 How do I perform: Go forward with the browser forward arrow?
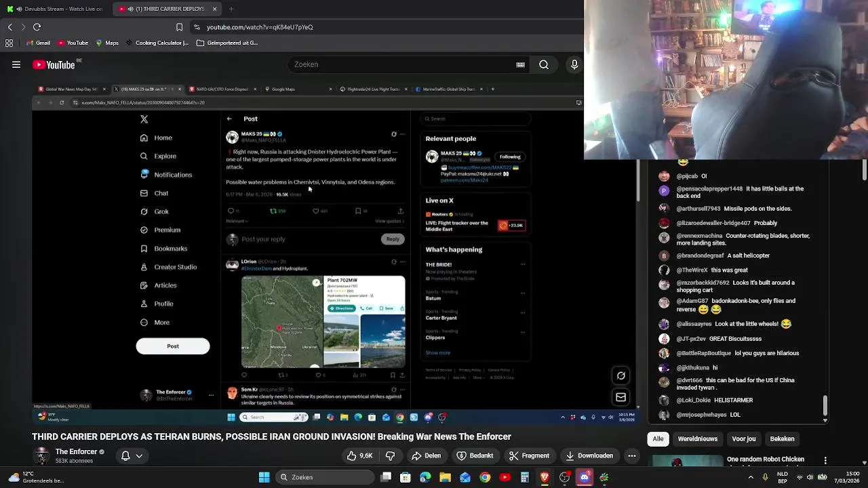coord(23,27)
